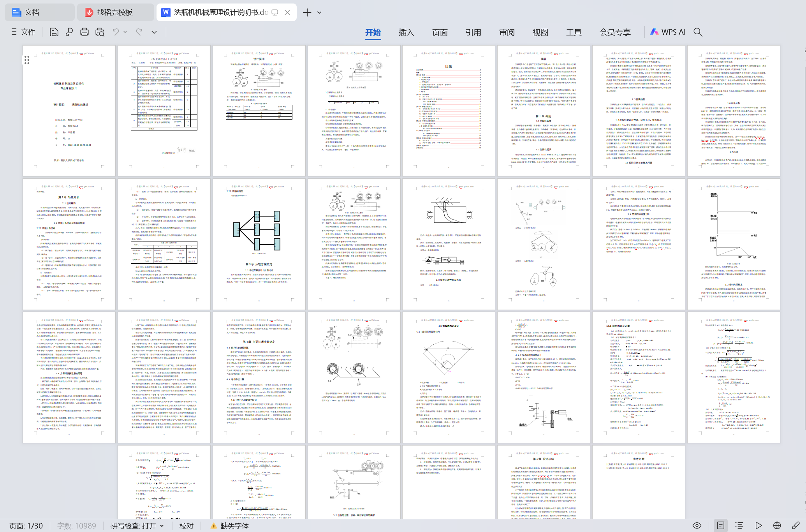The image size is (806, 532).
Task: Click the print icon
Action: tap(84, 32)
